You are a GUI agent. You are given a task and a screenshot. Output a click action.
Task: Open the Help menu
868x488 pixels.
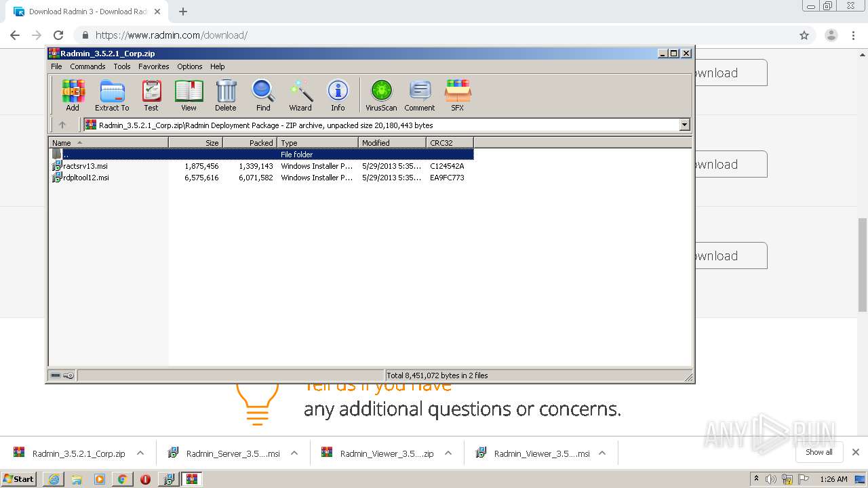click(x=217, y=66)
